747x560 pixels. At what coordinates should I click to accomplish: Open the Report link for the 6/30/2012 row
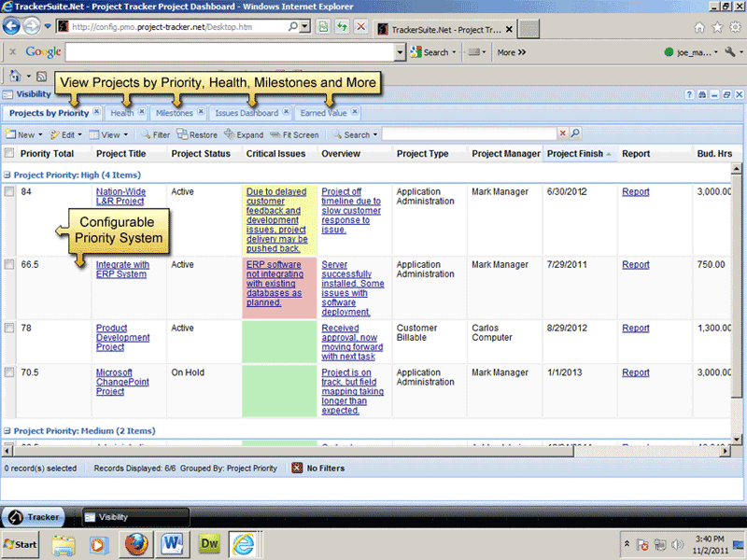[636, 191]
